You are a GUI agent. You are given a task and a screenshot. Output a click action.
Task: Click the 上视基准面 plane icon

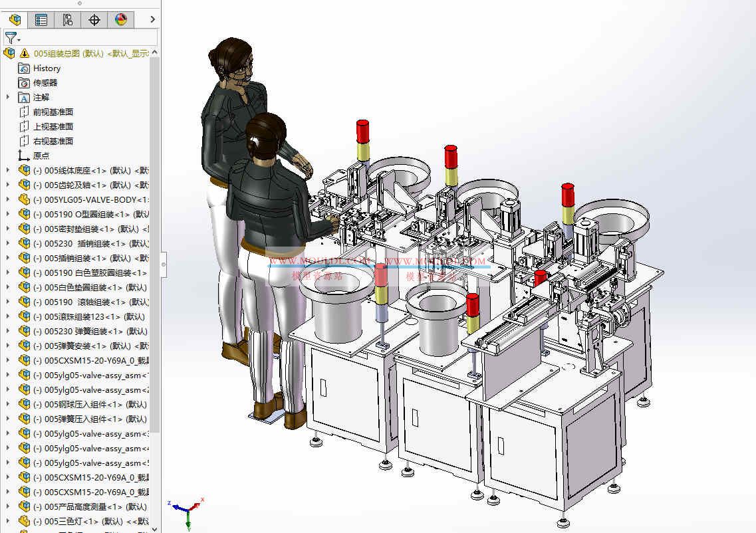tap(24, 126)
